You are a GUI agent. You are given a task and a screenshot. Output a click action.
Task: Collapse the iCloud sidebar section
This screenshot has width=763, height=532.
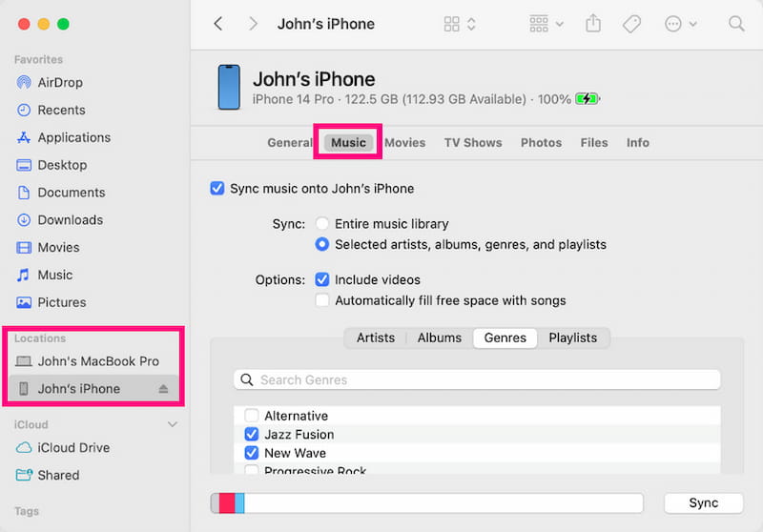(x=172, y=424)
